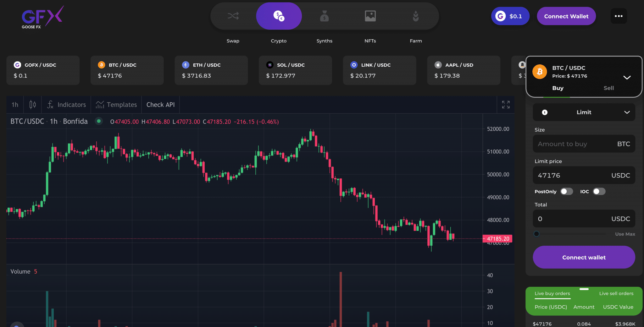Click the Connect Wallet header button
Screen dimensions: 644x327
click(566, 16)
